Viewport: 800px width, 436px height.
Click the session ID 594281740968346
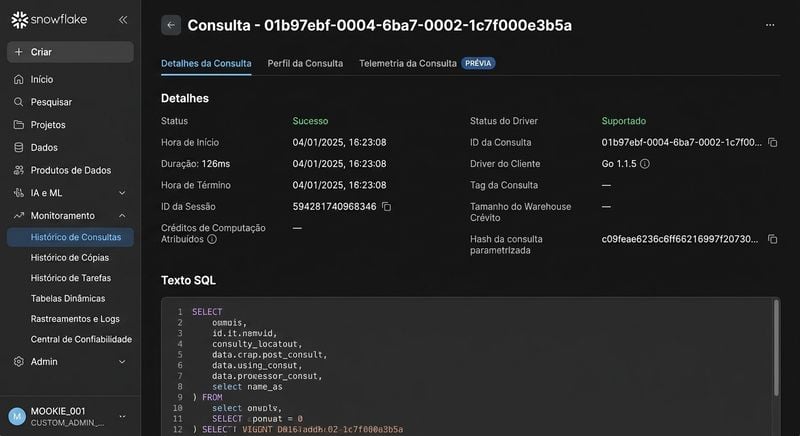(x=334, y=207)
